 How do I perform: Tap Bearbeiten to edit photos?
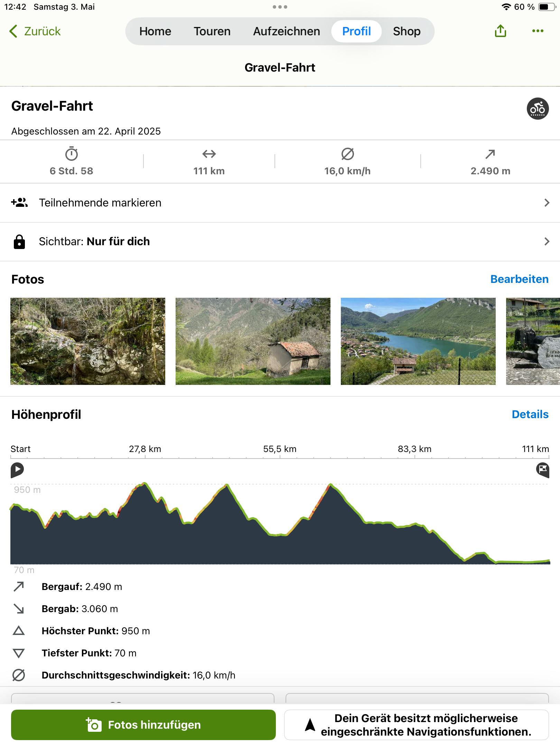click(x=519, y=279)
